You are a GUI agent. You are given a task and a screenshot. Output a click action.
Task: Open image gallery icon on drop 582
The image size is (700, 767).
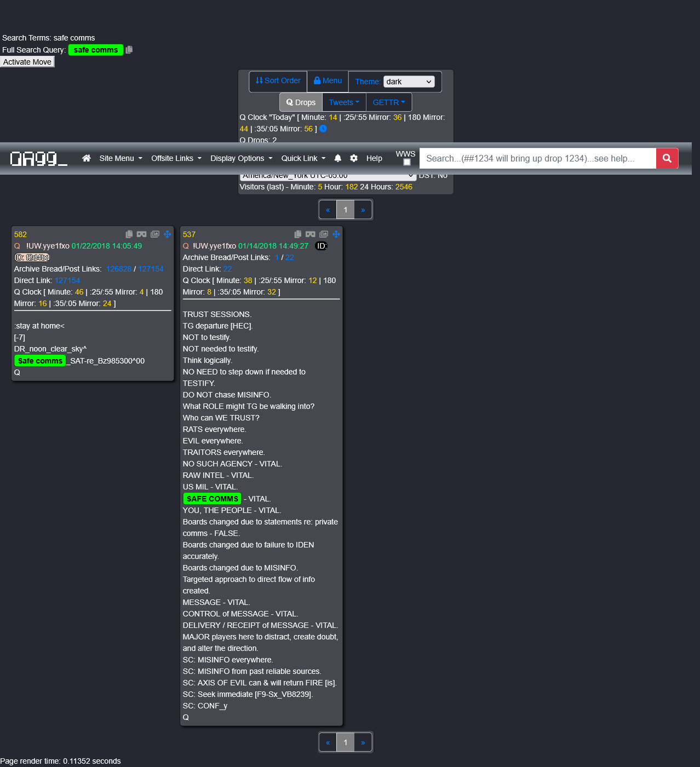click(x=155, y=234)
